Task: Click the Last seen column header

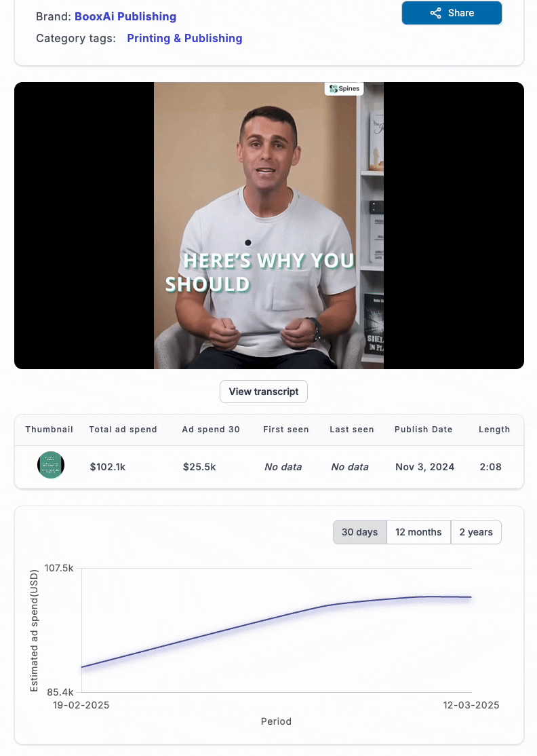Action: tap(352, 430)
